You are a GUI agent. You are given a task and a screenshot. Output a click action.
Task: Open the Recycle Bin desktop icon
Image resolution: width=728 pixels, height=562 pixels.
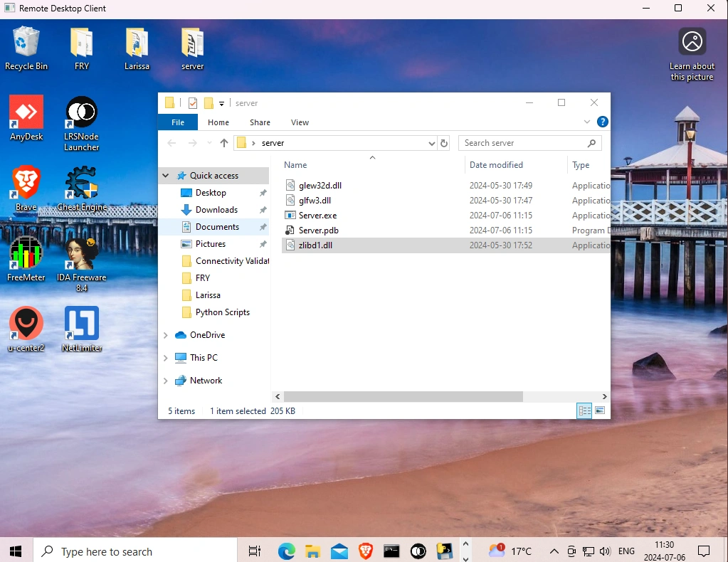[26, 48]
